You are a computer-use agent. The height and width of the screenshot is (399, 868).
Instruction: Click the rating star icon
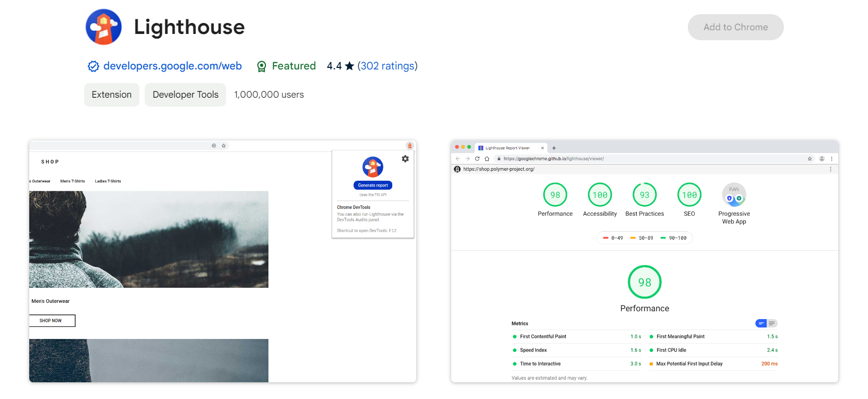coord(349,66)
